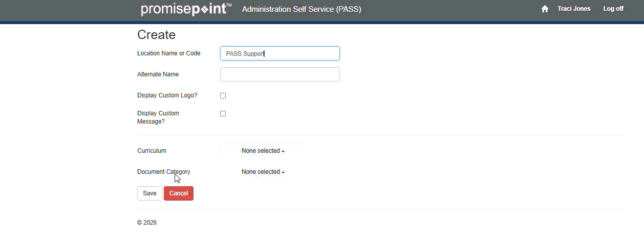Image resolution: width=644 pixels, height=238 pixels.
Task: Open Administration Self Service (PASS) title link
Action: 301,9
